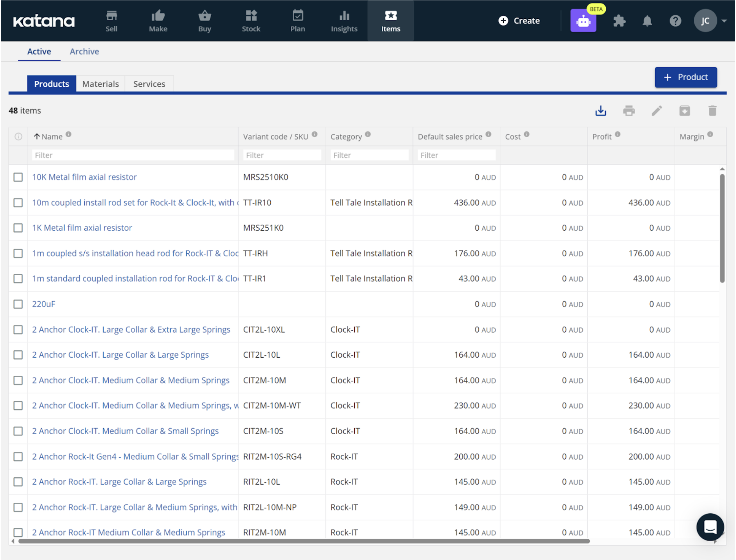Image resolution: width=736 pixels, height=560 pixels.
Task: Open the integrations puzzle icon
Action: click(619, 21)
